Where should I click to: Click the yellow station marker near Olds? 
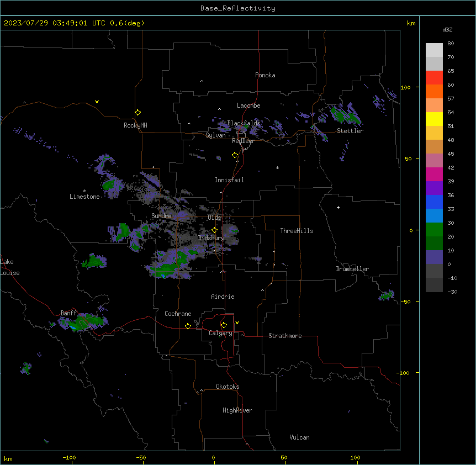pos(214,230)
